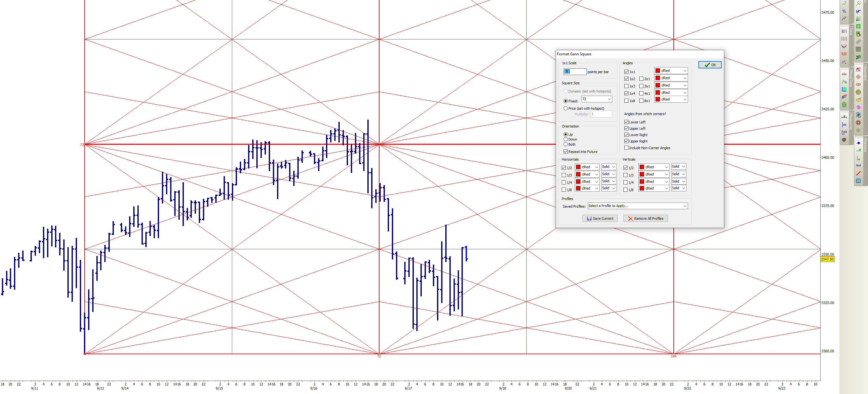This screenshot has width=868, height=394.
Task: Select the horizontal 12 measuring ruler tool
Action: click(844, 117)
